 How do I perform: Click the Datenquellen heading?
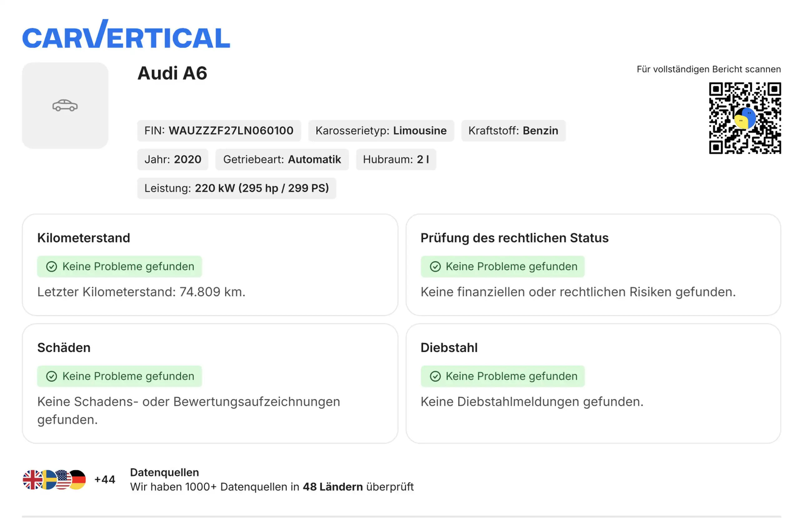click(164, 472)
